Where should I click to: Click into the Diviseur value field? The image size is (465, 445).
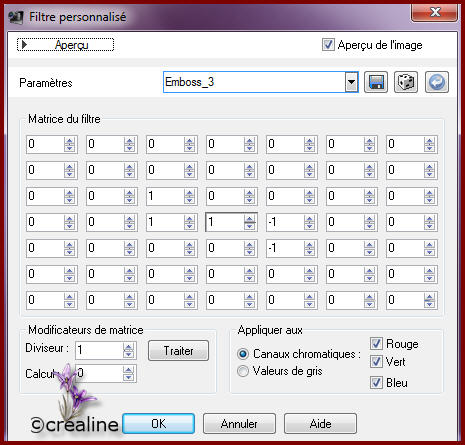(x=99, y=350)
